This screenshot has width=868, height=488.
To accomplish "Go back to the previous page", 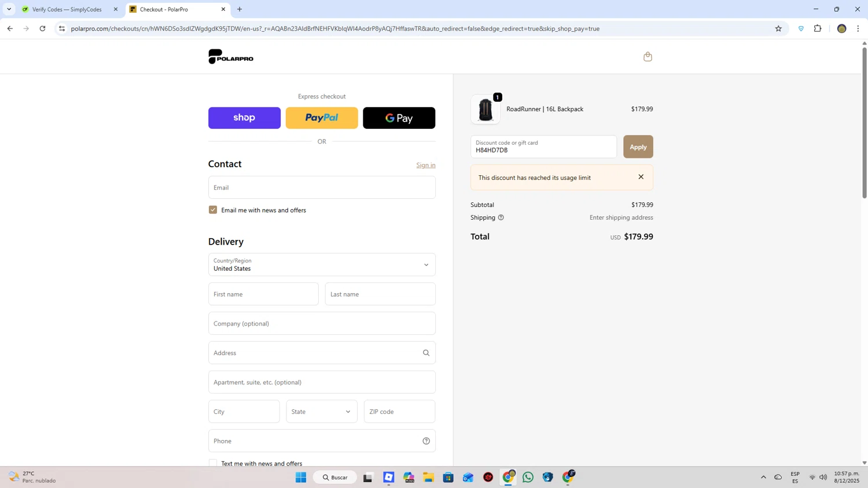I will 10,28.
